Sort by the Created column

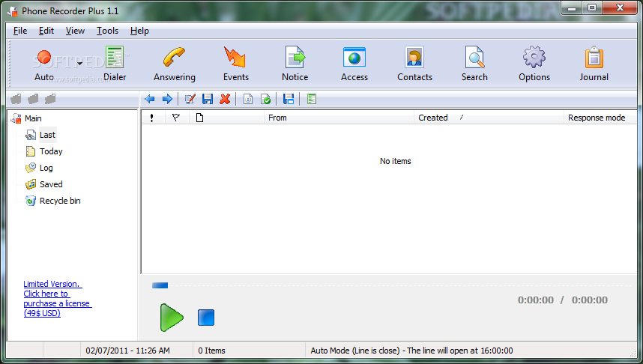click(489, 118)
